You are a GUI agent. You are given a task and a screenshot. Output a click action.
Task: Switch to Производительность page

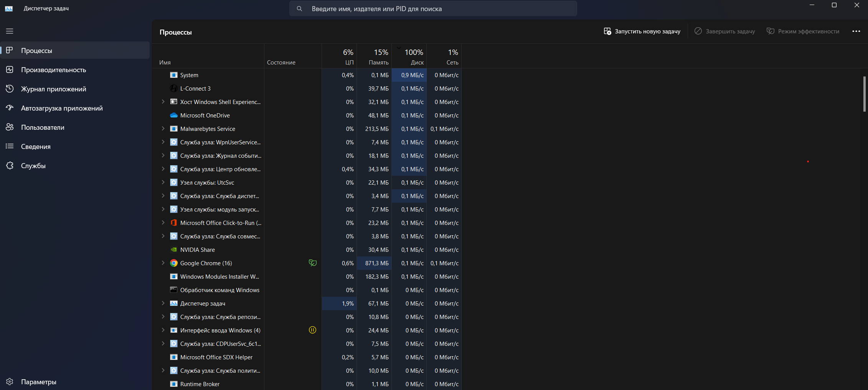click(x=75, y=69)
